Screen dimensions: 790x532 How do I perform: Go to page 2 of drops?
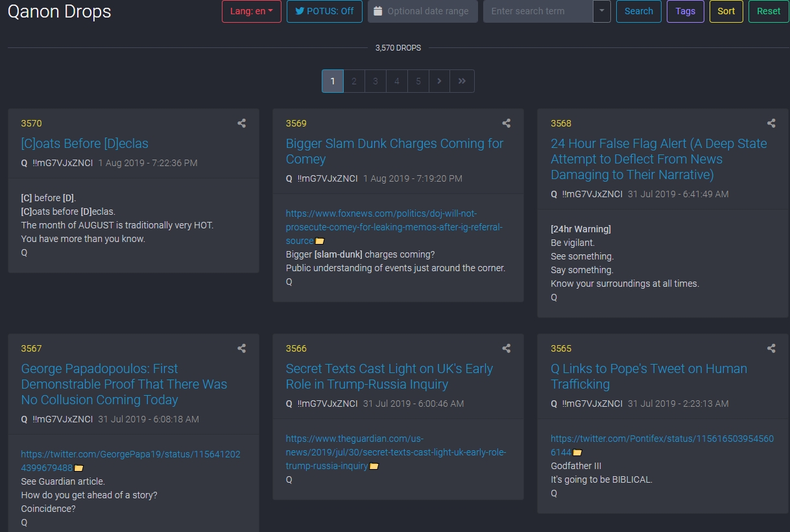354,81
